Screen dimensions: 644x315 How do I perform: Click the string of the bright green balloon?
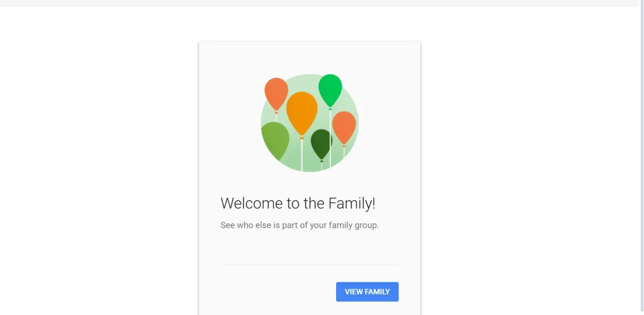coord(330,138)
